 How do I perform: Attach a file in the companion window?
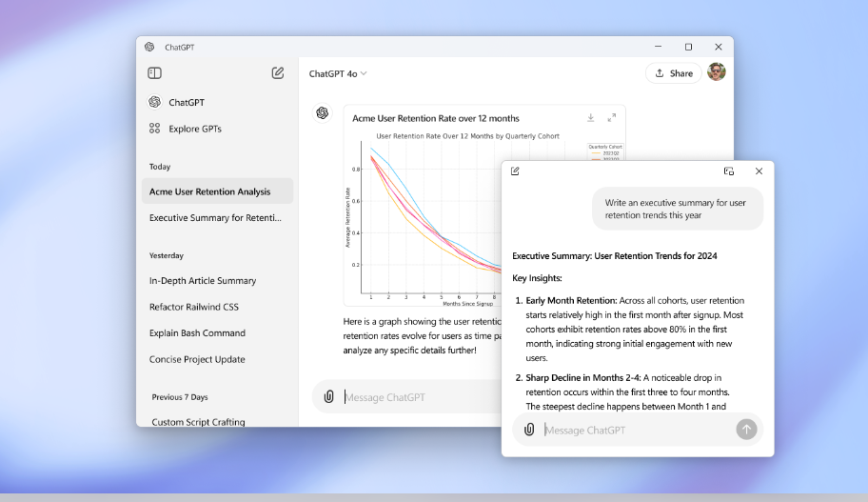pos(529,430)
